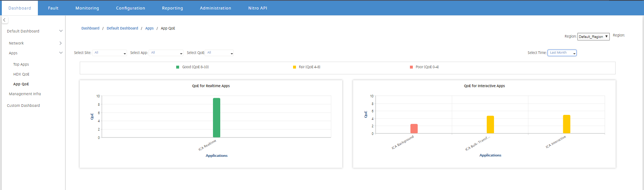Toggle Fair (QoE 4-8) legend label
Image resolution: width=644 pixels, height=190 pixels.
pos(309,67)
